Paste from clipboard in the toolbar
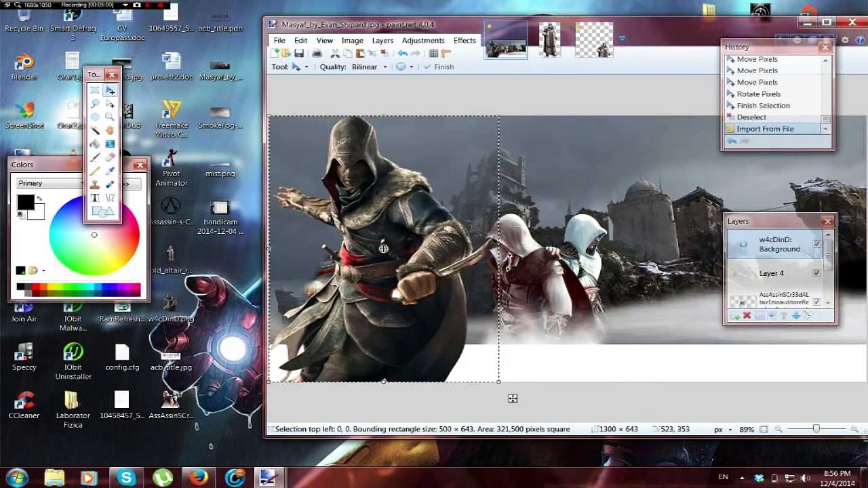 click(x=359, y=54)
